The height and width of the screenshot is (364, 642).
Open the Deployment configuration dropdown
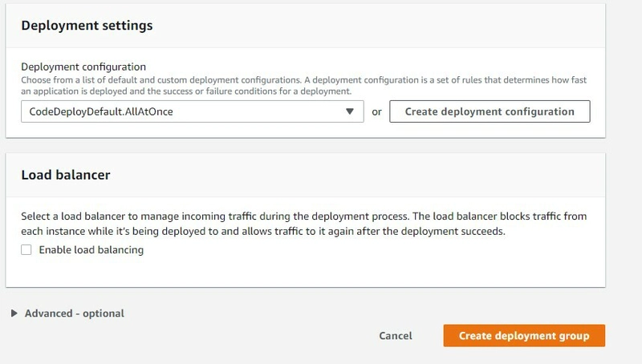click(193, 111)
